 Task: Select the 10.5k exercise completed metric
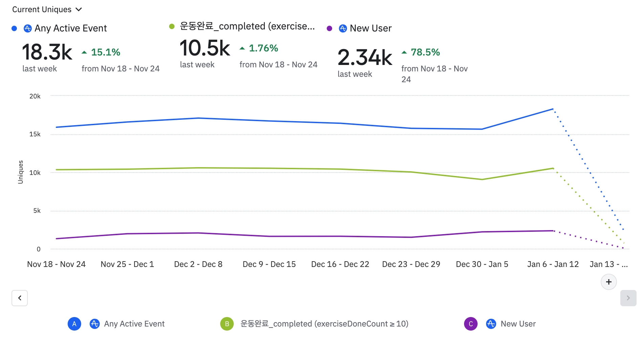pyautogui.click(x=205, y=48)
